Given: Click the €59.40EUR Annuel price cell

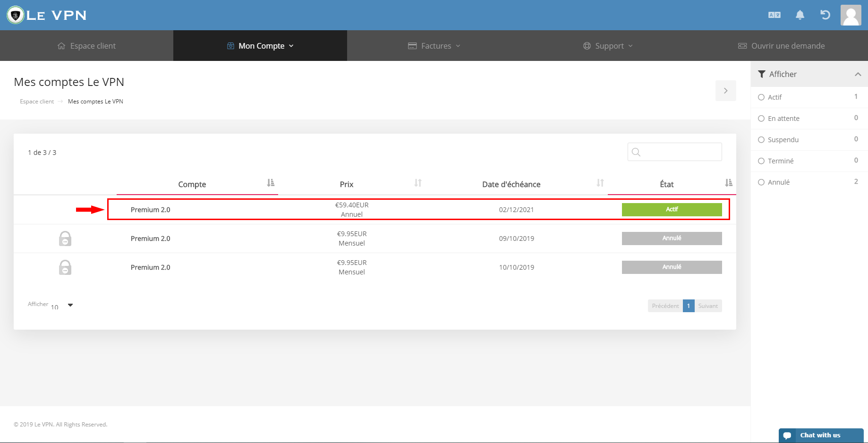Looking at the screenshot, I should point(352,210).
